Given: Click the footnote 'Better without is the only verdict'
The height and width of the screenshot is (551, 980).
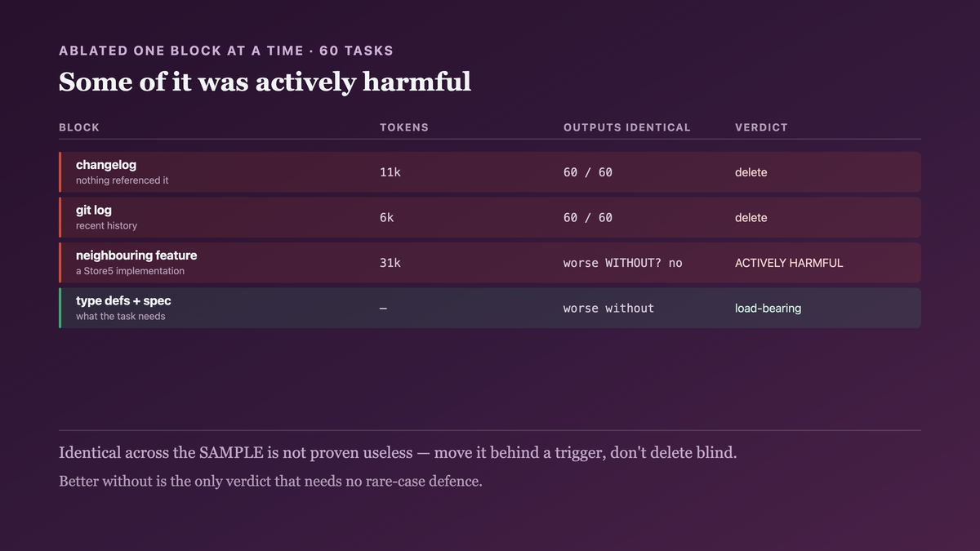Looking at the screenshot, I should tap(271, 481).
